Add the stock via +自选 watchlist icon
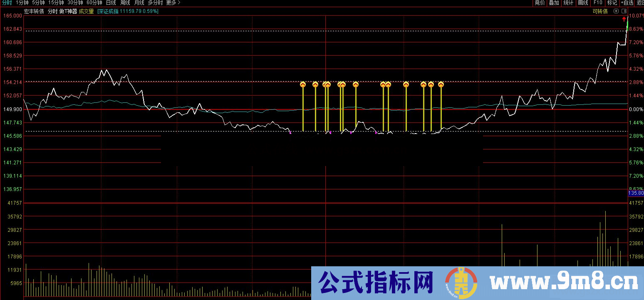Viewport: 644px width, 300px height. 627,2
